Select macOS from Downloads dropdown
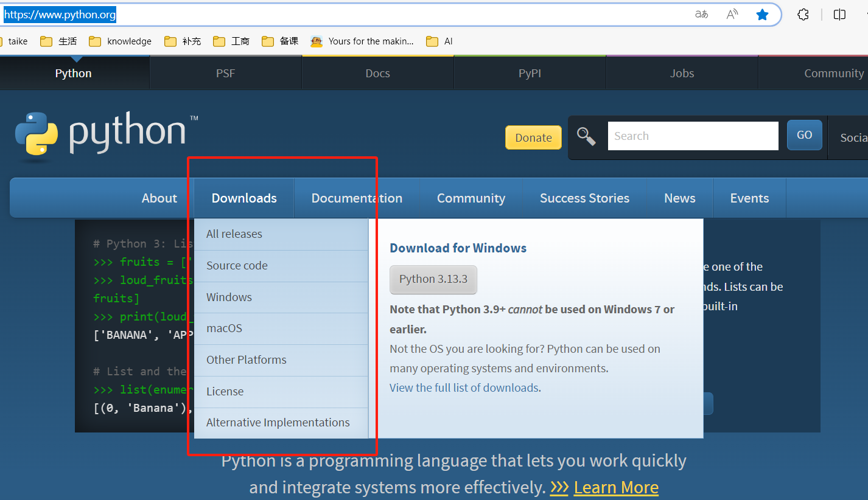The width and height of the screenshot is (868, 500). coord(281,328)
